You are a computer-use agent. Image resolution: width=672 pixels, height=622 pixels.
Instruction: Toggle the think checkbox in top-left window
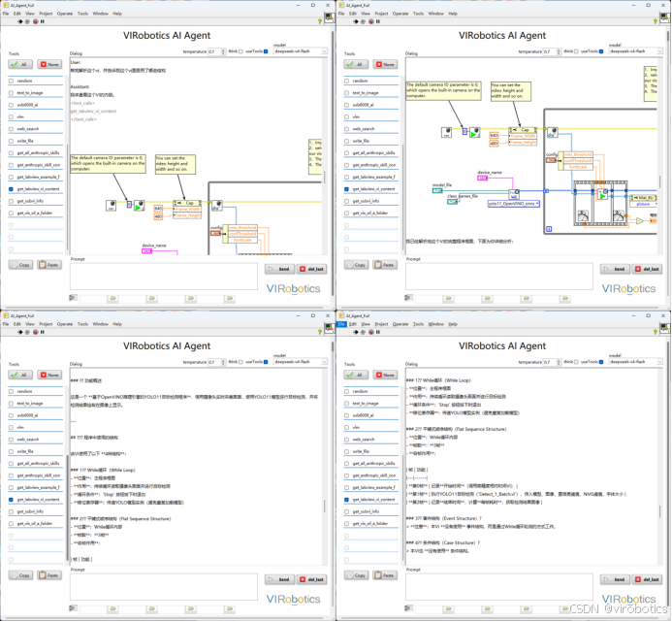point(240,51)
